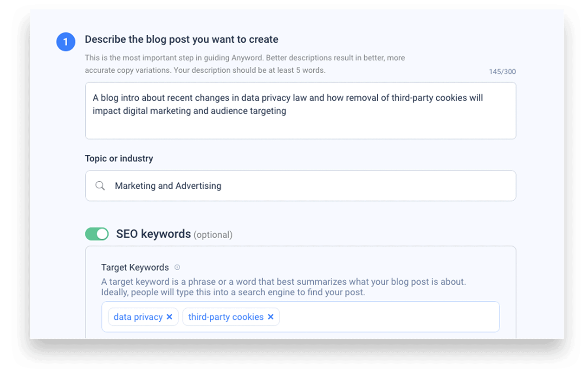Remove the "data privacy" keyword tag
Screen dimensions: 588x375
pos(169,317)
